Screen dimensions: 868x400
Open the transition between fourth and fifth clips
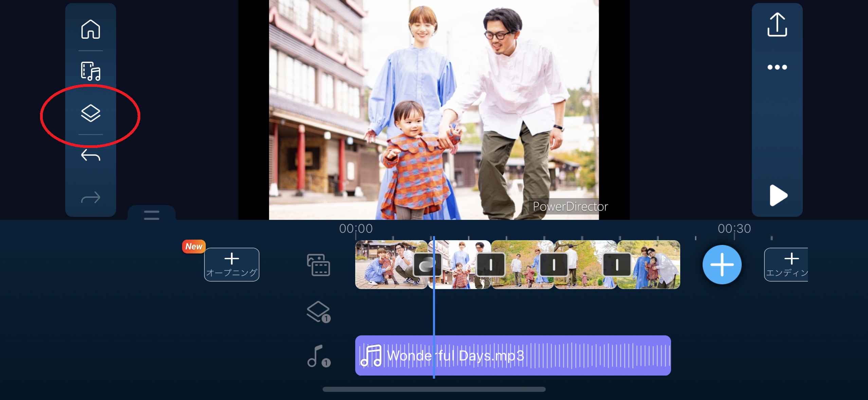617,265
